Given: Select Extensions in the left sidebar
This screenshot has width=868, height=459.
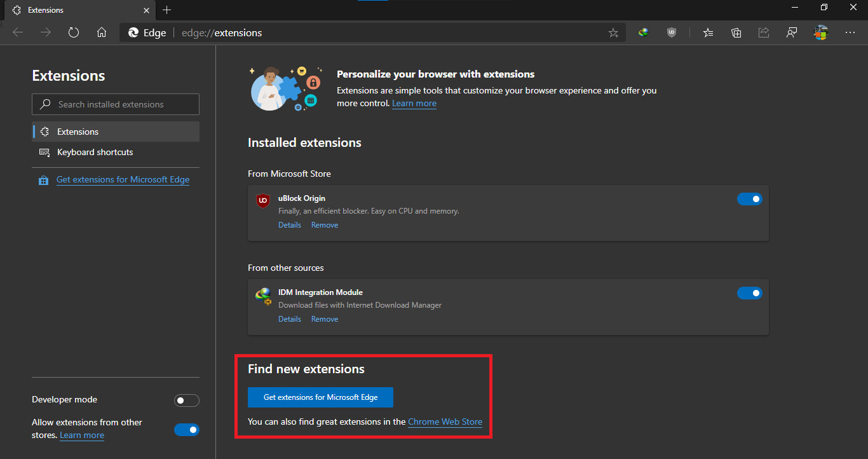Looking at the screenshot, I should point(77,132).
